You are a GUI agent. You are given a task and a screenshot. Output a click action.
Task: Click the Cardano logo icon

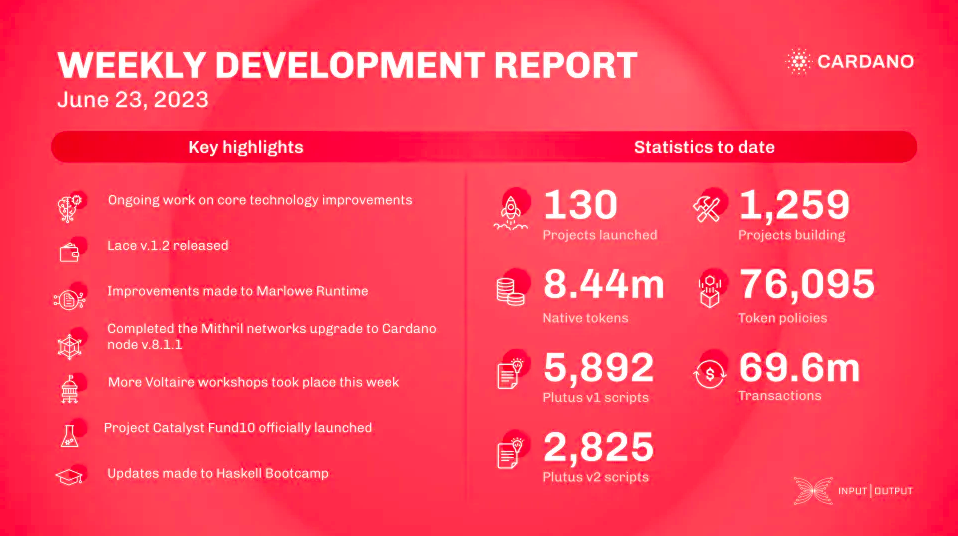[x=798, y=61]
